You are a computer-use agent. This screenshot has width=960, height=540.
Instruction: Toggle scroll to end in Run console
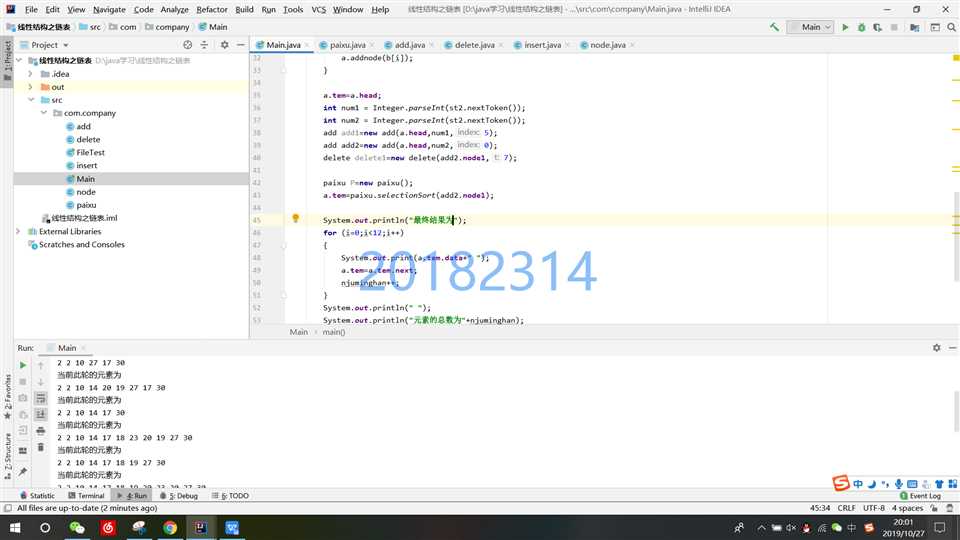40,414
